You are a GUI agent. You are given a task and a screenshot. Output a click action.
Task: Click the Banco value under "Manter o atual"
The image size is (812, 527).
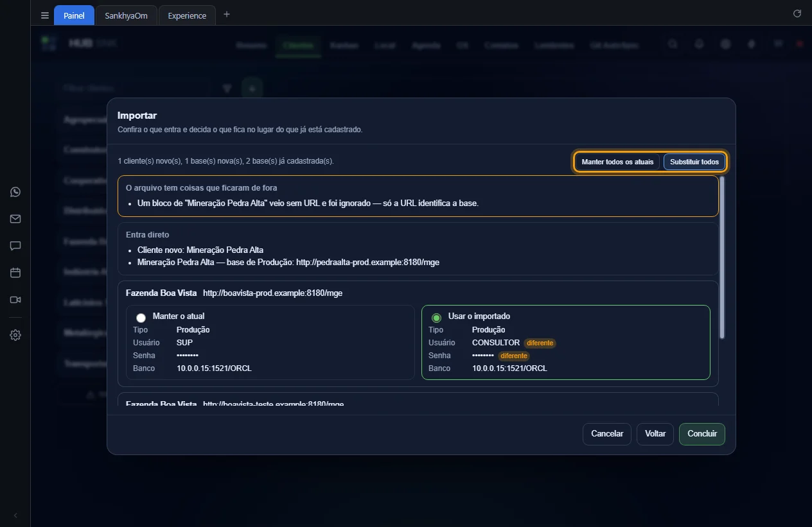(x=214, y=368)
